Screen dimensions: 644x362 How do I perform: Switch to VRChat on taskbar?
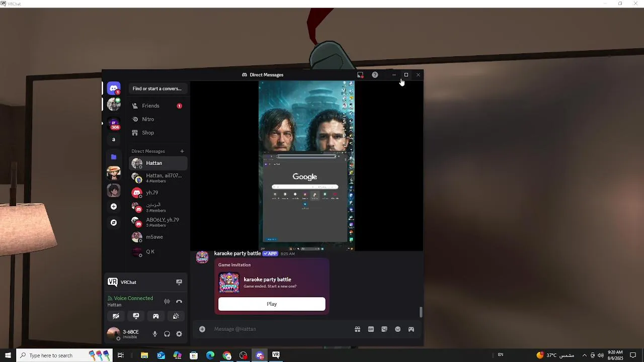pyautogui.click(x=276, y=355)
